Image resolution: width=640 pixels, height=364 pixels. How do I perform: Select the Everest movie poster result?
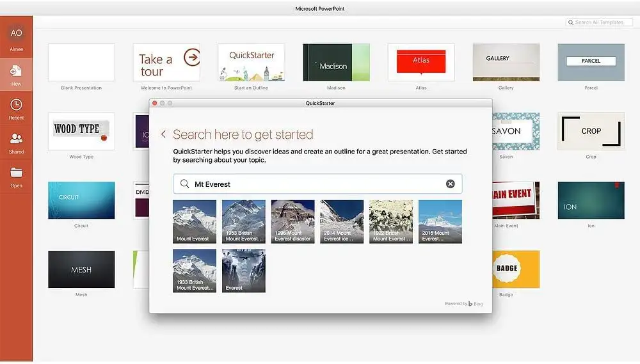243,271
